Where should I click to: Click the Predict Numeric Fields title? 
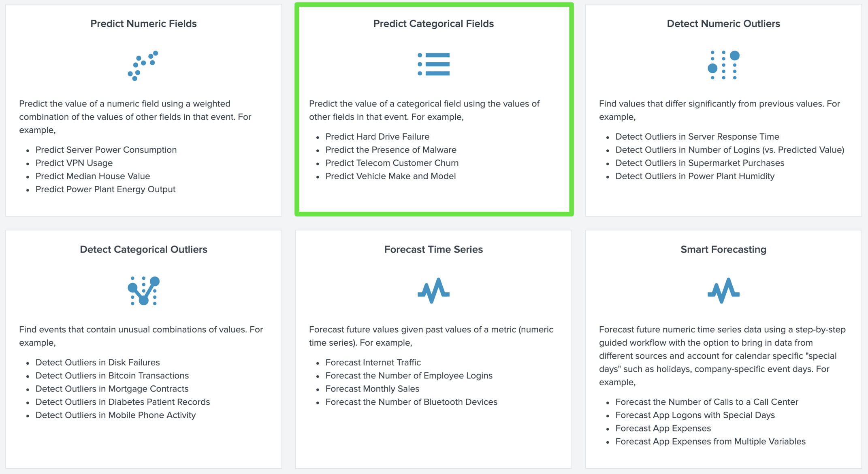[x=143, y=23]
